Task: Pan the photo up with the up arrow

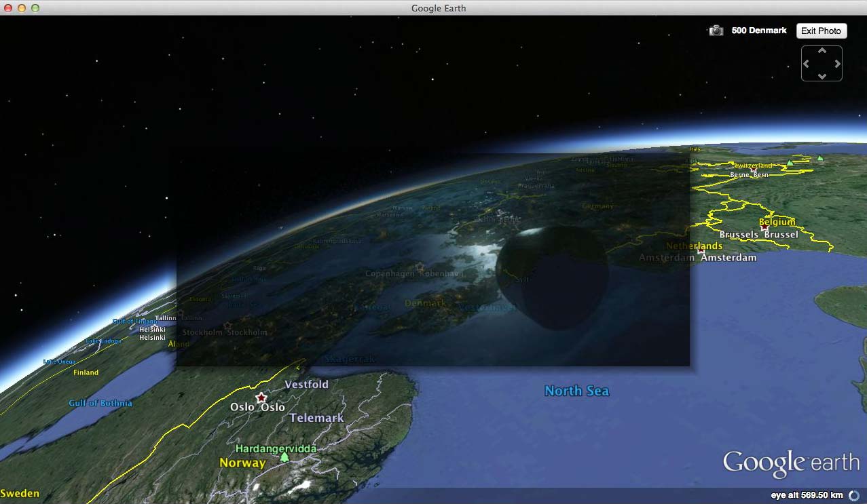Action: pyautogui.click(x=822, y=51)
